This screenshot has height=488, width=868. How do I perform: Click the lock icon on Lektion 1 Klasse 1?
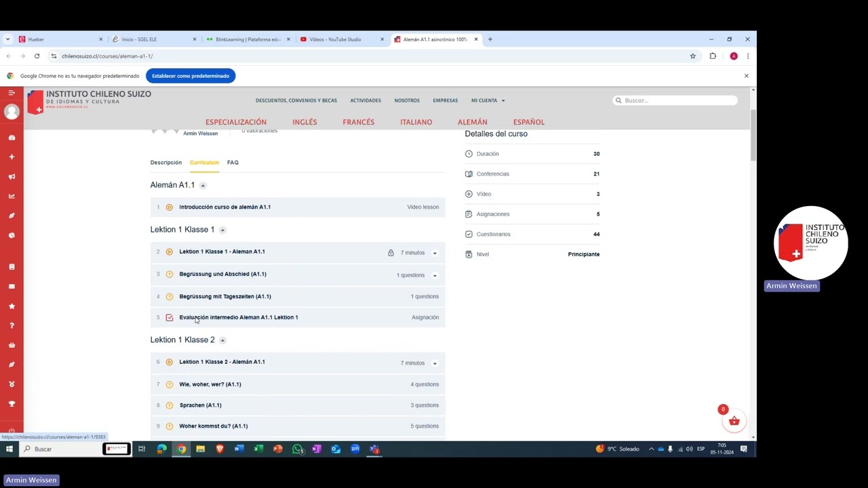(x=391, y=253)
